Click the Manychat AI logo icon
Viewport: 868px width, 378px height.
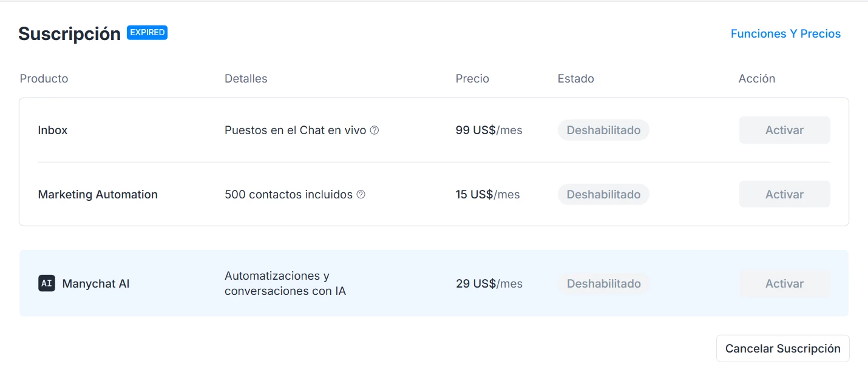pos(47,283)
